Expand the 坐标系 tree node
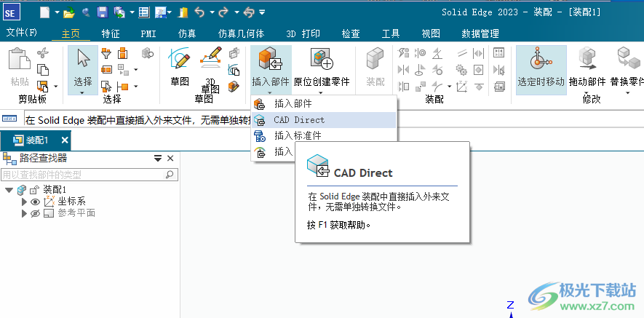 click(24, 202)
